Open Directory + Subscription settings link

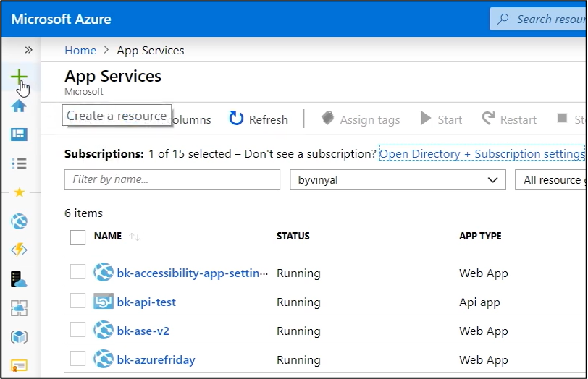(x=482, y=154)
